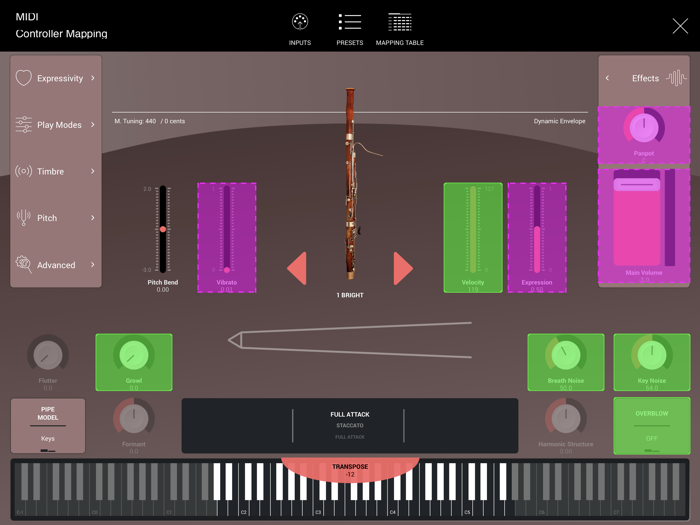Click the Harmonic Structure knob
Screen dimensions: 700x525
566,419
